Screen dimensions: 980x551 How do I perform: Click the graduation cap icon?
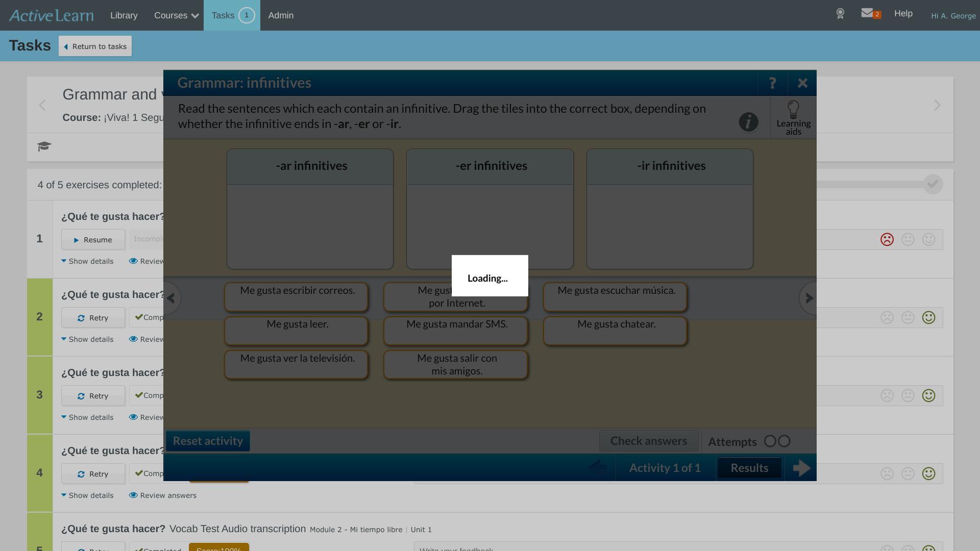click(44, 147)
